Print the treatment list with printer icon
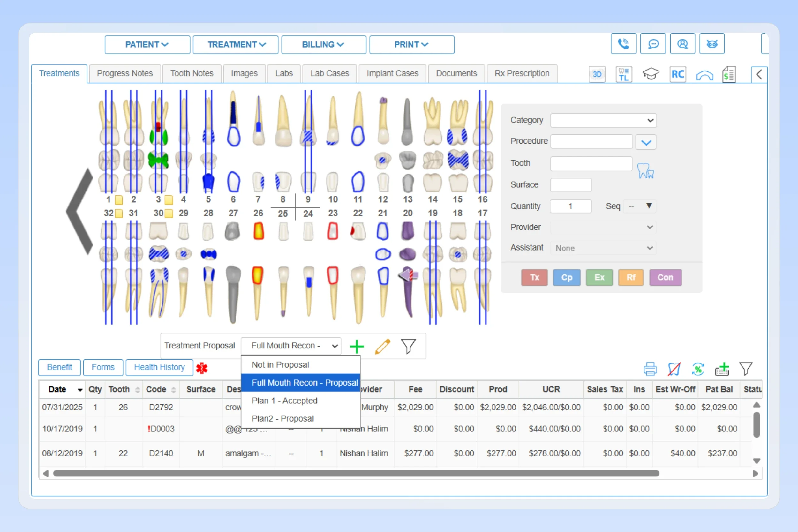Screen dimensions: 798x532 click(x=650, y=369)
